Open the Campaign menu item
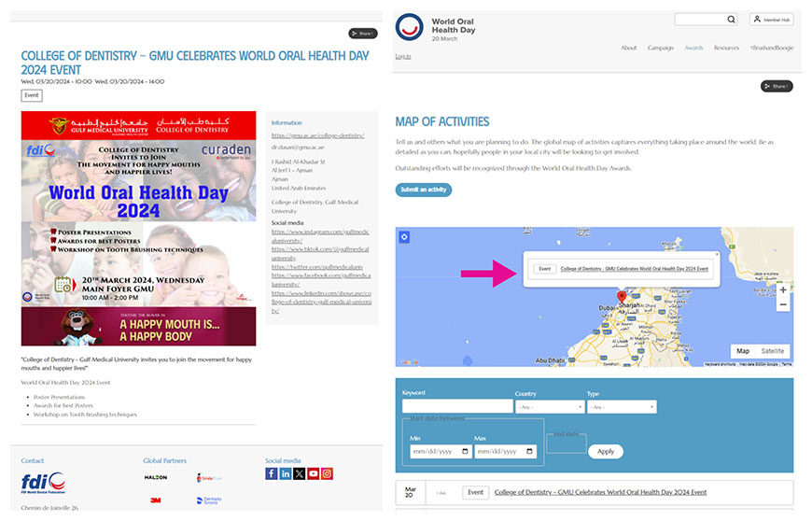812x521 pixels. coord(660,48)
